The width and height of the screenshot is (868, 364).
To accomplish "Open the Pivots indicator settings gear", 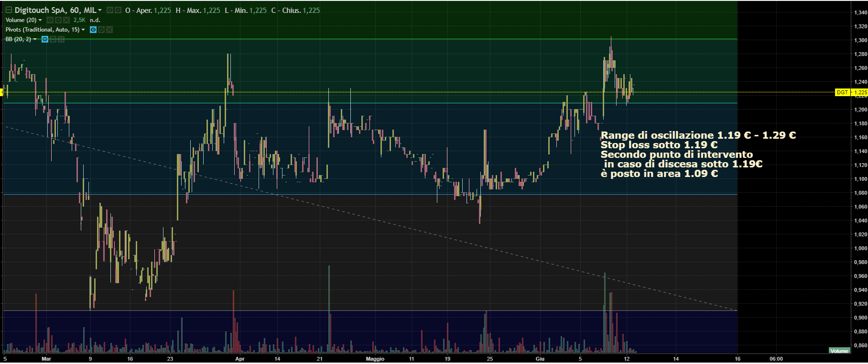I will [101, 30].
